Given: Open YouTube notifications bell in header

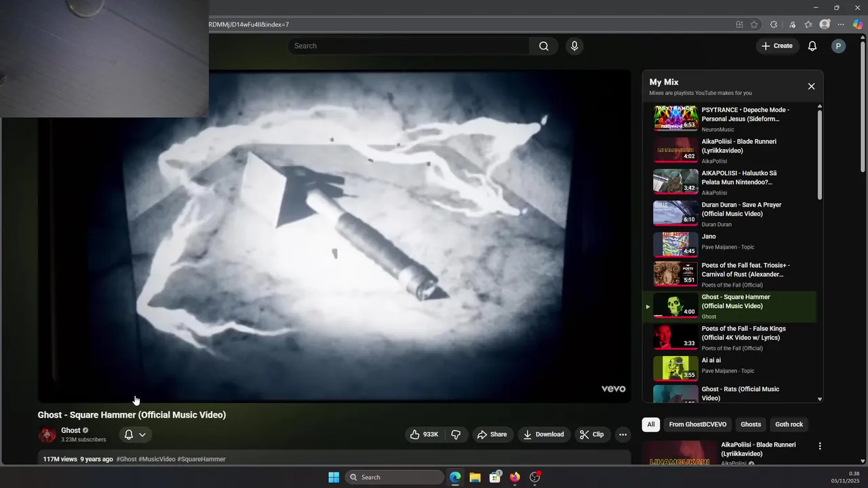Looking at the screenshot, I should click(x=812, y=46).
